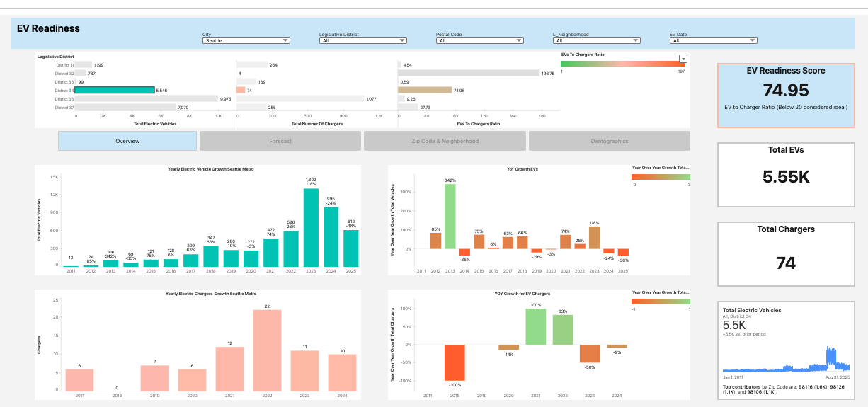This screenshot has width=868, height=407.
Task: Click the 2022 chargers bar labeled 22
Action: click(267, 350)
